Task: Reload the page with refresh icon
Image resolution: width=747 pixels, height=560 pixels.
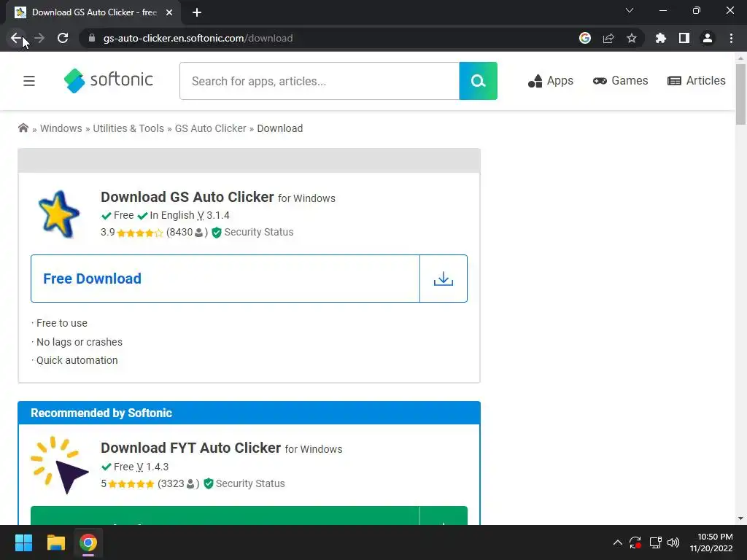Action: point(63,38)
